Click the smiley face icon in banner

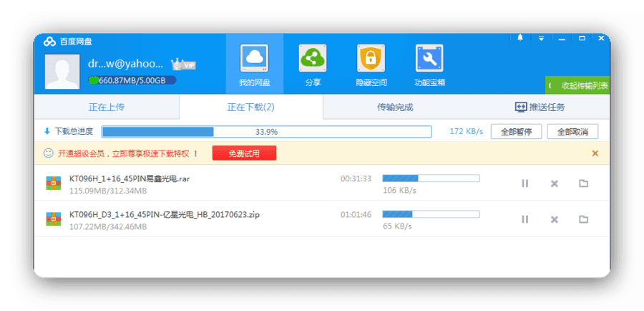49,153
